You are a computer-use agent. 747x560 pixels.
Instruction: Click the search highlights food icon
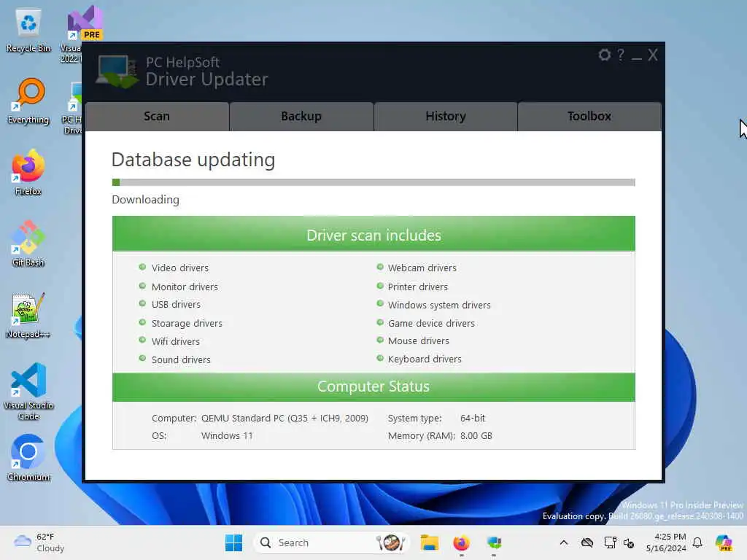(391, 542)
